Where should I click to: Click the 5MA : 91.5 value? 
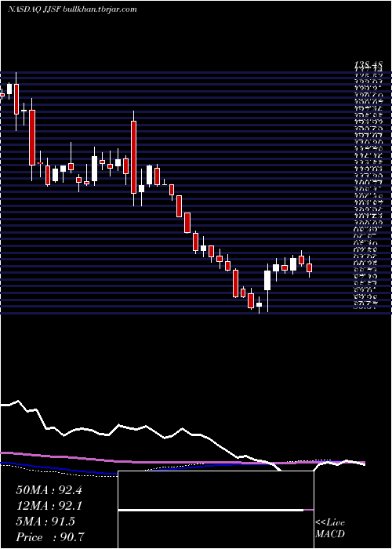pos(45,522)
